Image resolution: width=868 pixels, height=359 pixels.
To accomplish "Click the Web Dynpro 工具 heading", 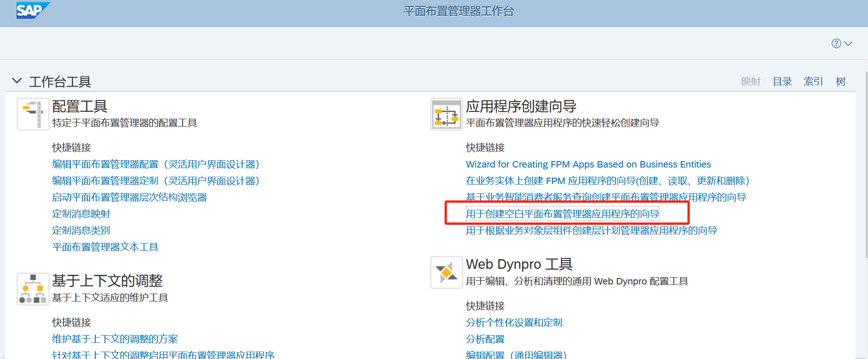I will point(519,264).
